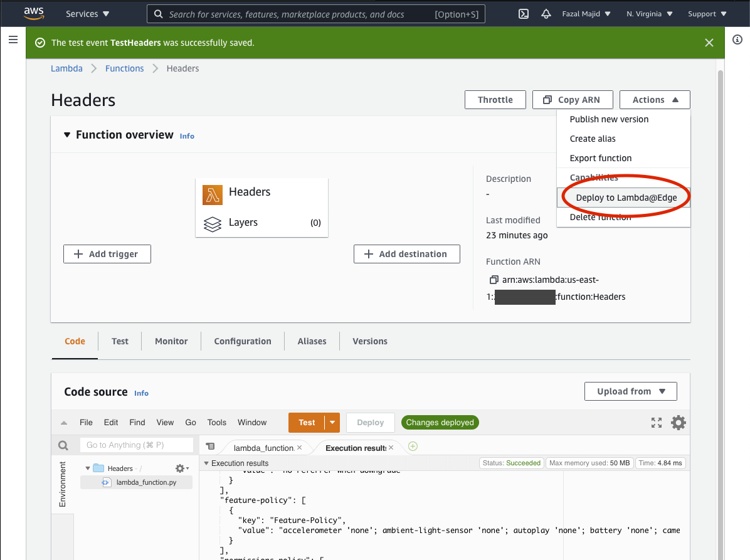
Task: Click the Add trigger button
Action: pyautogui.click(x=107, y=254)
